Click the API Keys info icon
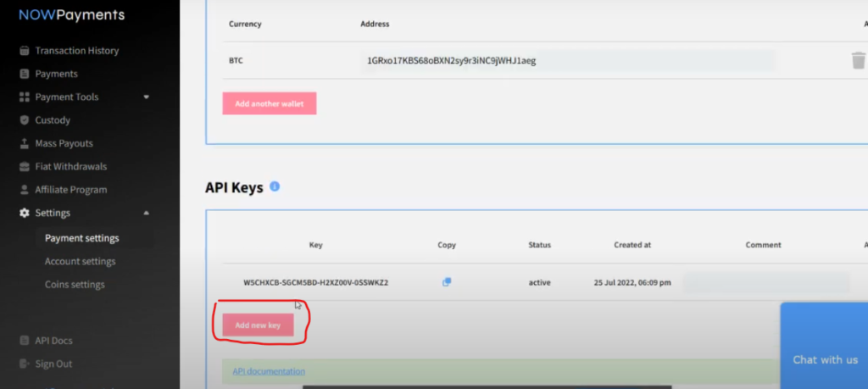Screen dimensions: 868x389 pos(275,186)
